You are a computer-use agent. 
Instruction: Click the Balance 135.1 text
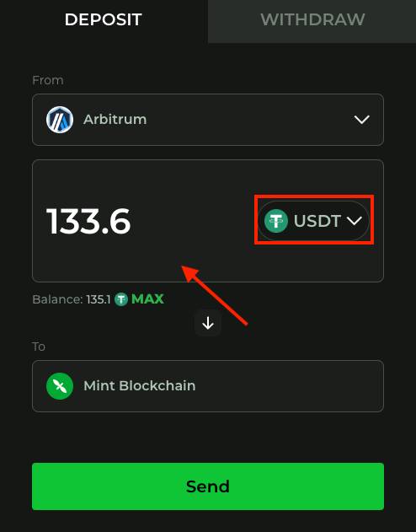tap(71, 299)
